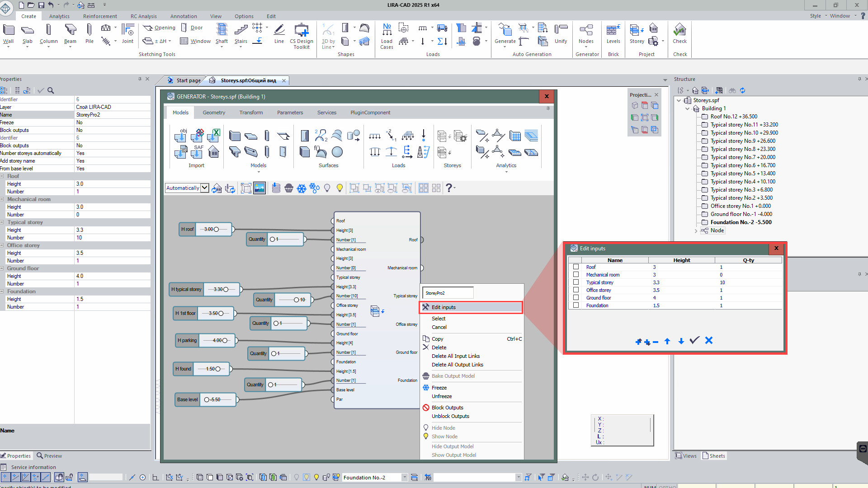Click the Storey project icon

coord(637,31)
